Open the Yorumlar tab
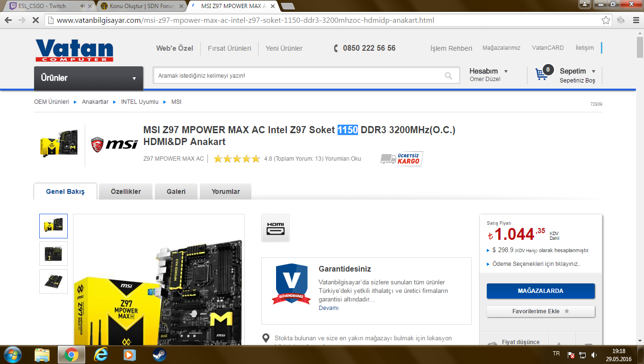Image resolution: width=644 pixels, height=364 pixels. (225, 191)
